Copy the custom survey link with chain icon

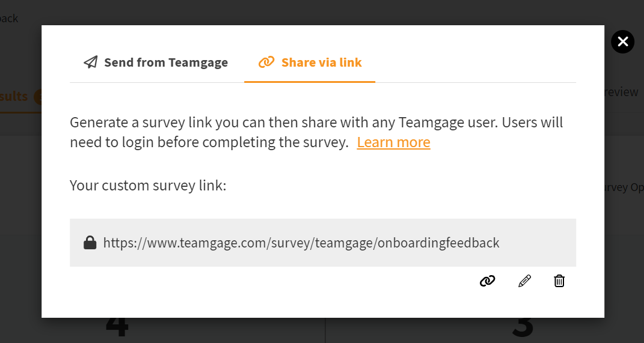pyautogui.click(x=488, y=281)
